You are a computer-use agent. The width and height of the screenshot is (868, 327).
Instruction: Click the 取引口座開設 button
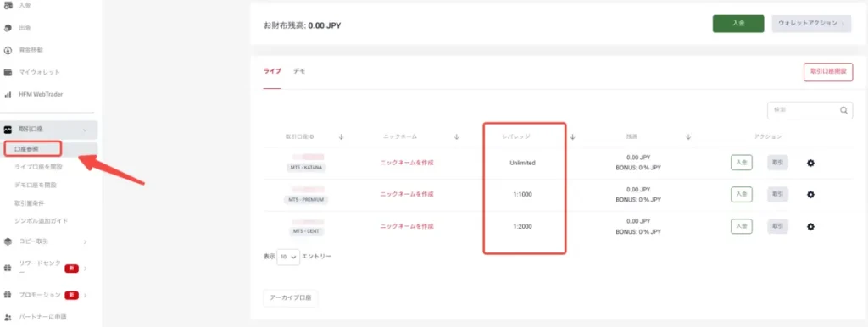pyautogui.click(x=828, y=72)
